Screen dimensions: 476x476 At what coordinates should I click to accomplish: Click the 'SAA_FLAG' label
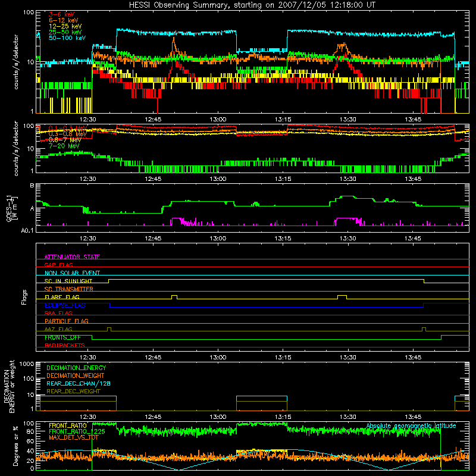click(58, 313)
